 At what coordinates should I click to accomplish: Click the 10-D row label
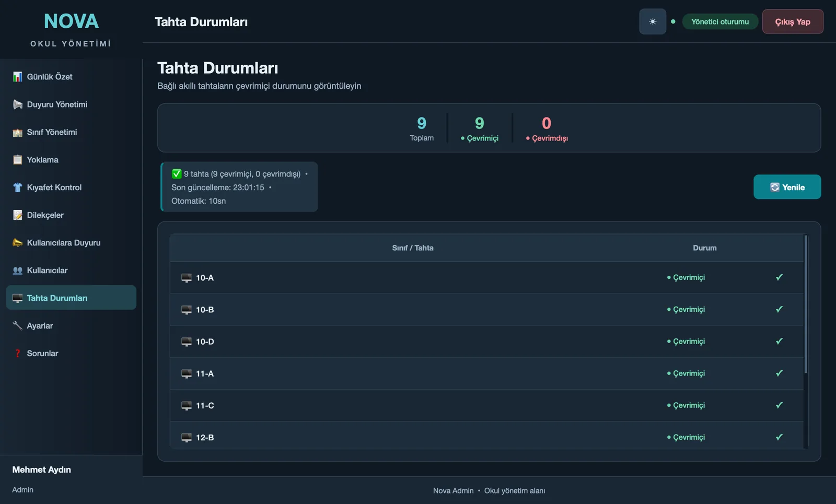(x=205, y=342)
